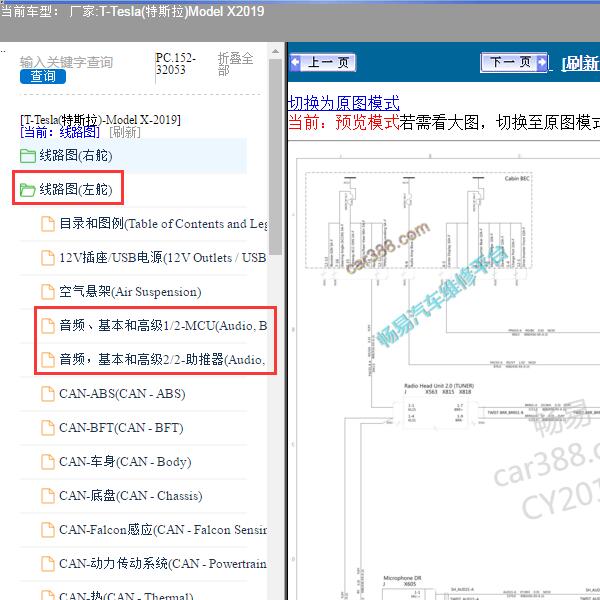
Task: Click document icon beside CAN-ABS
Action: coord(48,394)
